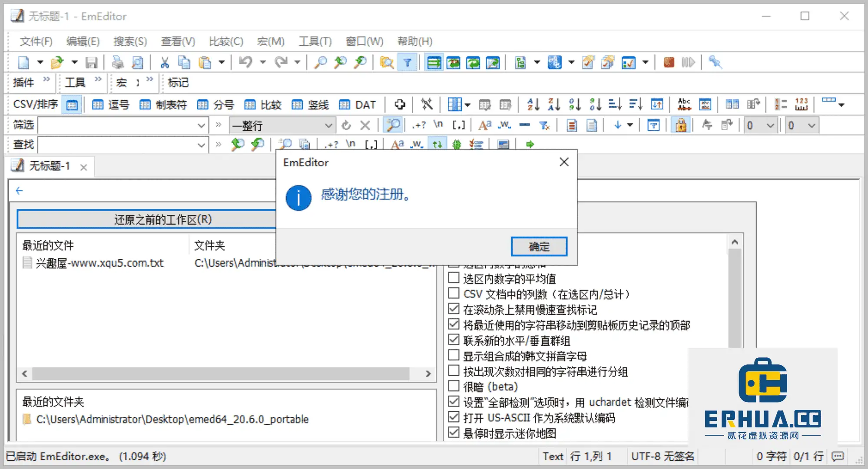The width and height of the screenshot is (868, 469).
Task: Expand the New file dropdown arrow
Action: 40,63
